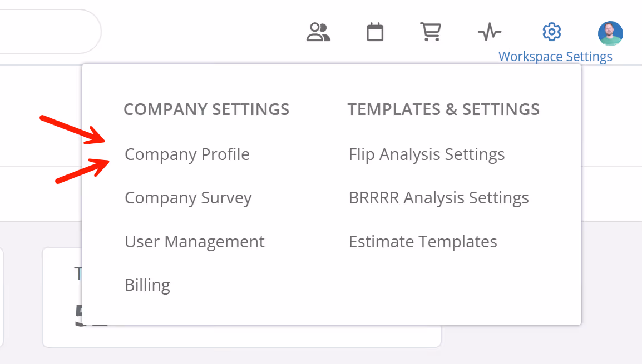642x364 pixels.
Task: Click the Workspace Settings label
Action: [555, 57]
